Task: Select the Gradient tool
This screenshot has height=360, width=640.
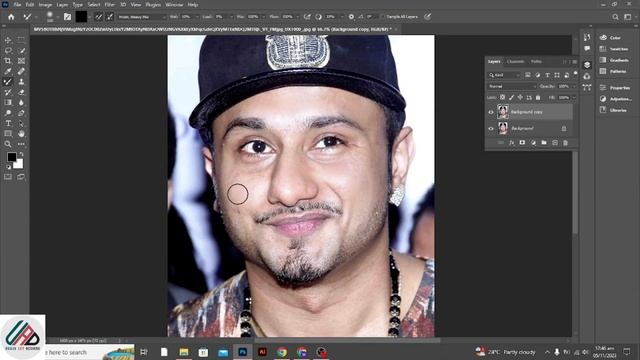Action: click(x=8, y=102)
